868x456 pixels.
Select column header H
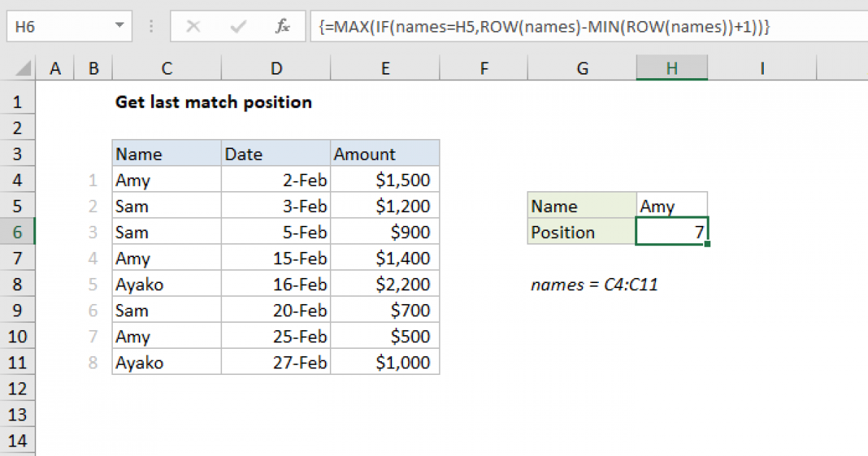click(671, 67)
